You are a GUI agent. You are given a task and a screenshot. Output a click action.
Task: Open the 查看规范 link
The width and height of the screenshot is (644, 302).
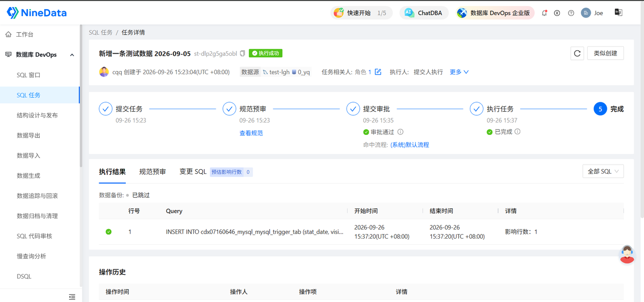[x=251, y=133]
